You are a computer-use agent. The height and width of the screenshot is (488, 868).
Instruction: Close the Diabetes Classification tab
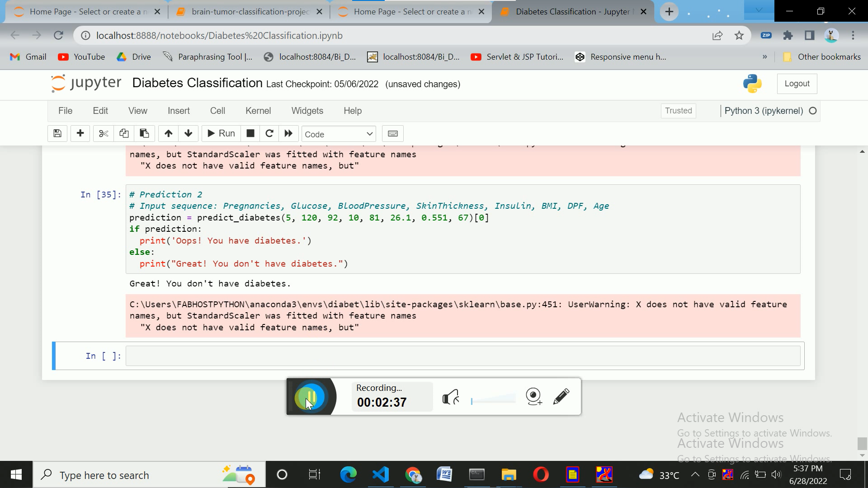pos(644,12)
